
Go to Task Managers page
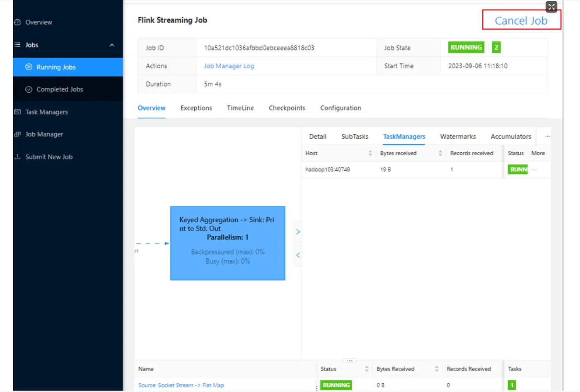(x=46, y=112)
